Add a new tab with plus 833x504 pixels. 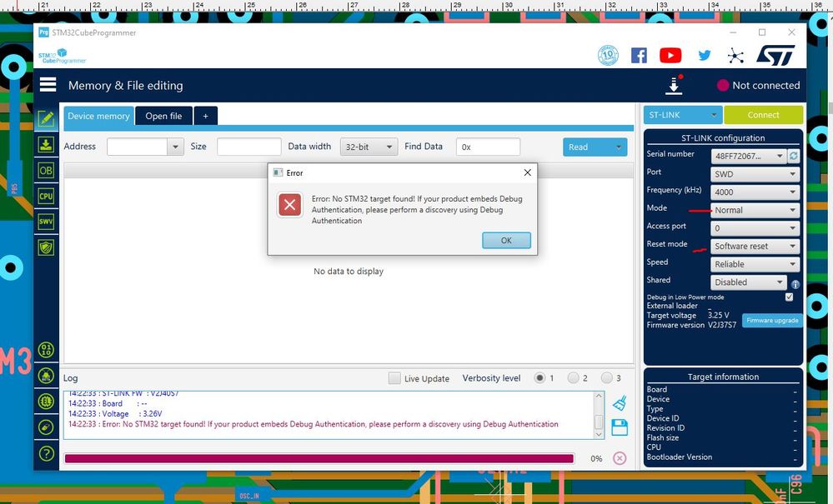click(206, 116)
